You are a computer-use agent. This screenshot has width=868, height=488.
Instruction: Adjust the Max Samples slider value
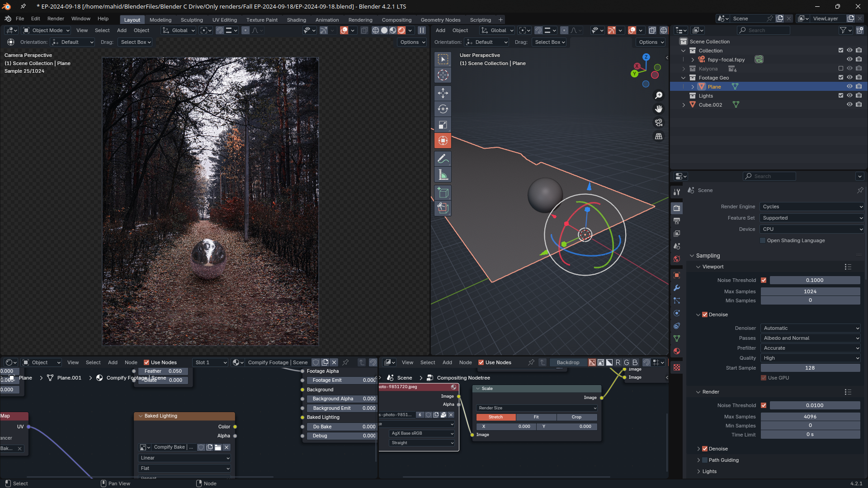click(x=810, y=291)
